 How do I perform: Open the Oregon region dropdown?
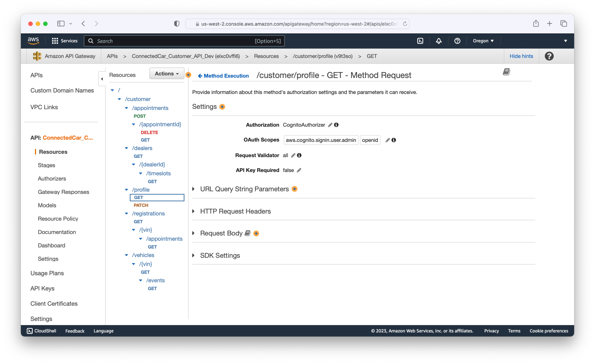pos(483,41)
